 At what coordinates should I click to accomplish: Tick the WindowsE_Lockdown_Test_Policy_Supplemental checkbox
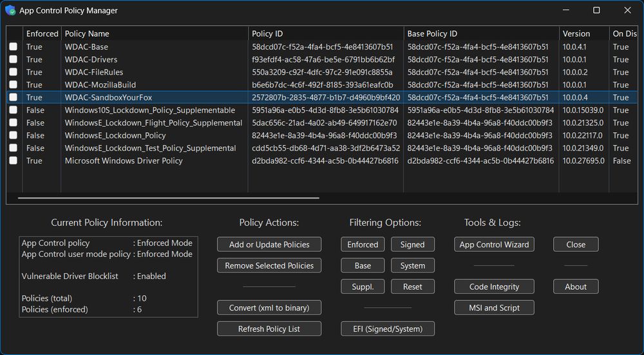pos(13,148)
